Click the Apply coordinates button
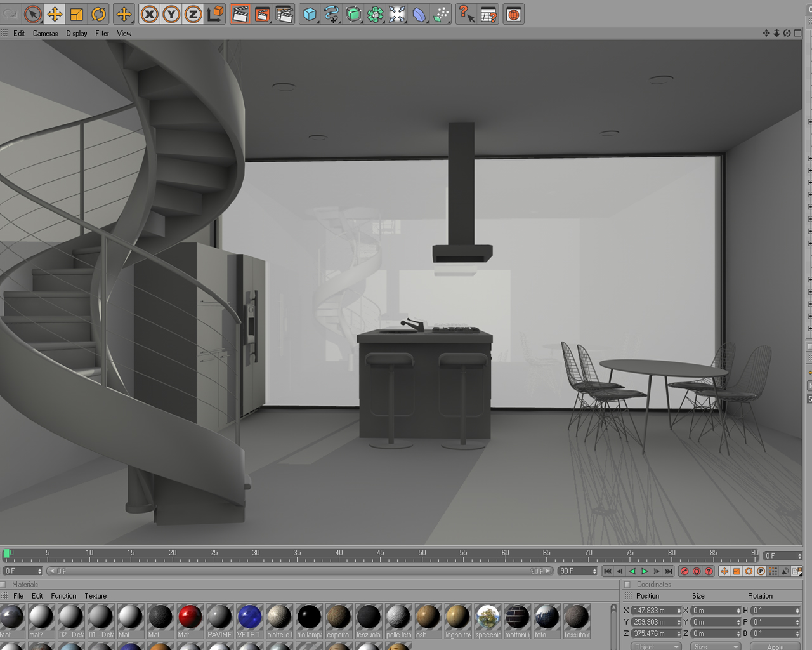 (775, 646)
